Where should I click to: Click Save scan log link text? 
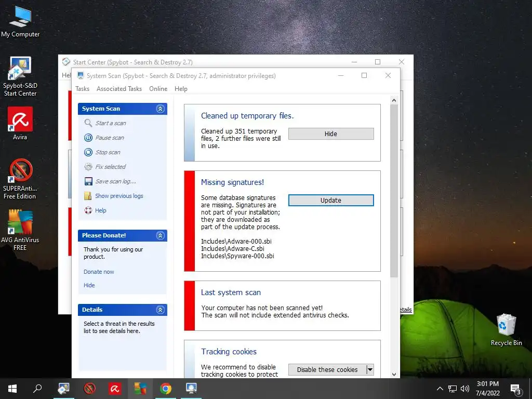coord(115,181)
